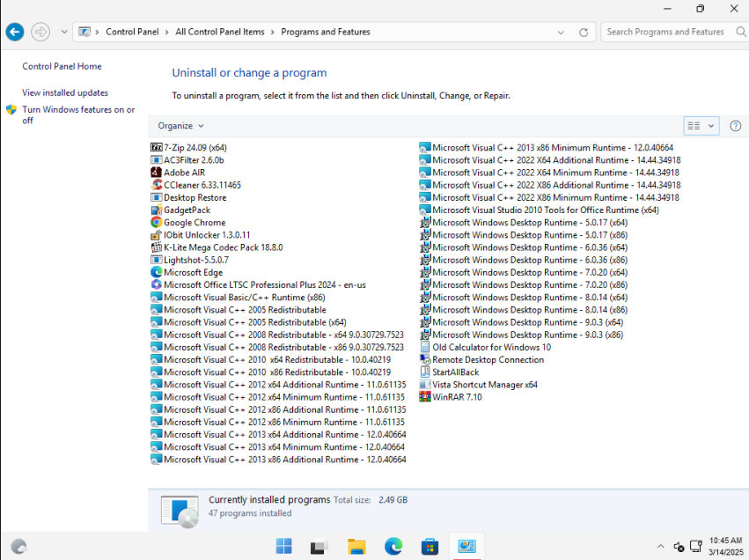Expand the chevron after All Control Panel Items
Screen dimensions: 749x560
click(272, 32)
